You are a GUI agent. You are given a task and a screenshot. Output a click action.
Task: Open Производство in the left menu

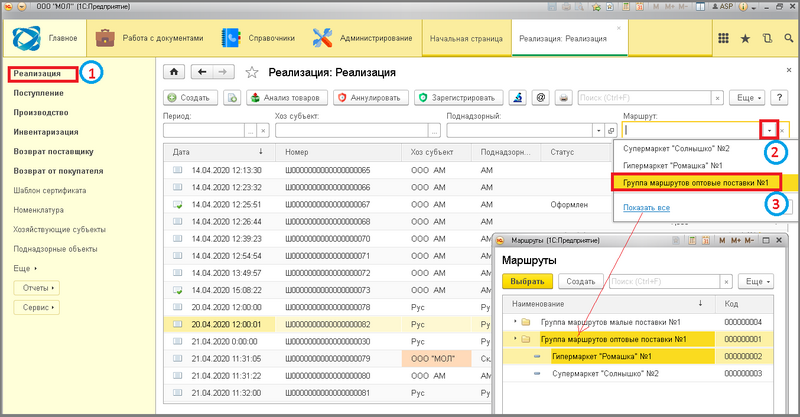pos(41,112)
